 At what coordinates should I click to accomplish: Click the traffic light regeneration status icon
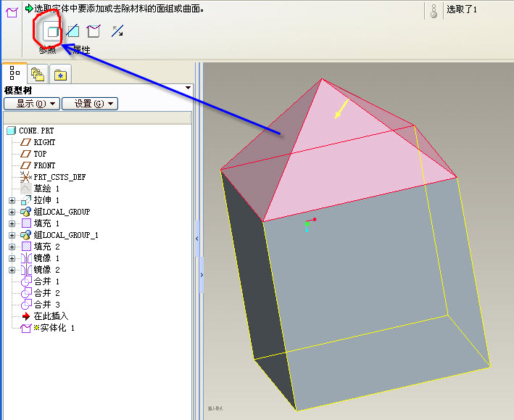tap(434, 11)
